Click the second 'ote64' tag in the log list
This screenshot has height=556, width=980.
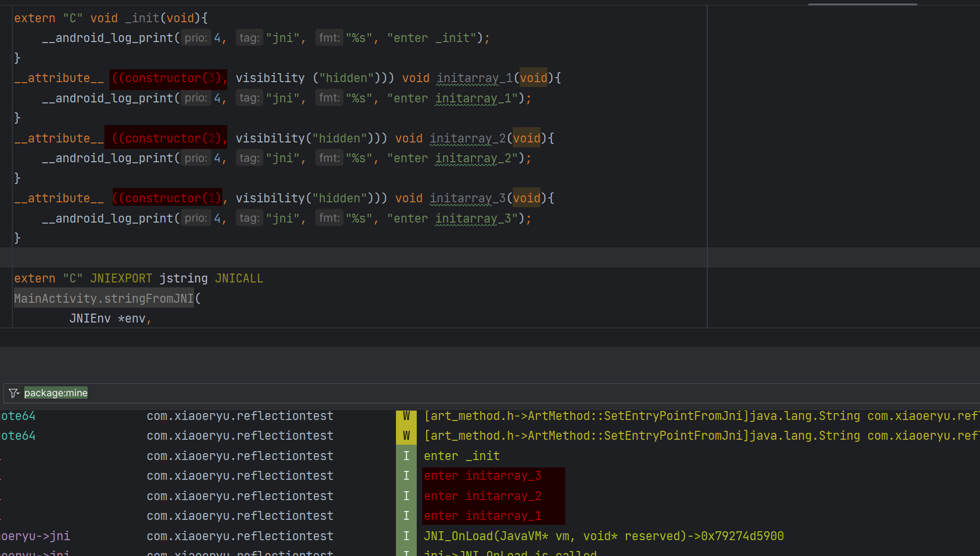18,436
